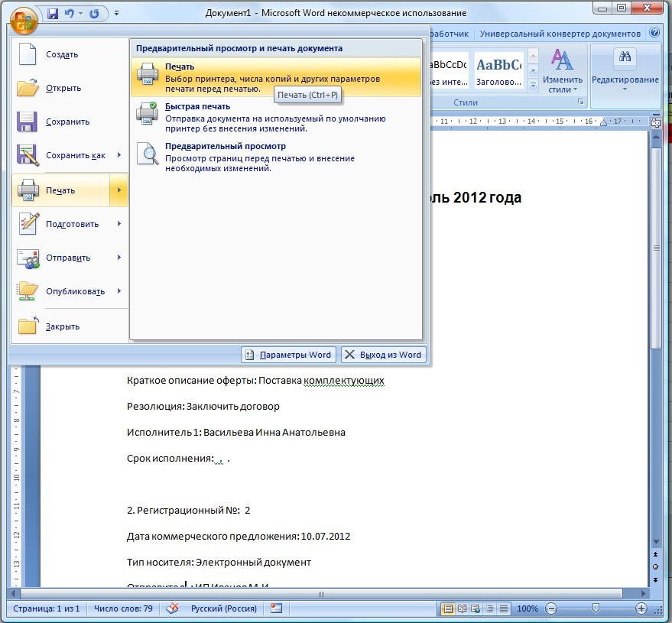The image size is (672, 623).
Task: Expand Сохранить как submenu arrow
Action: coord(119,155)
